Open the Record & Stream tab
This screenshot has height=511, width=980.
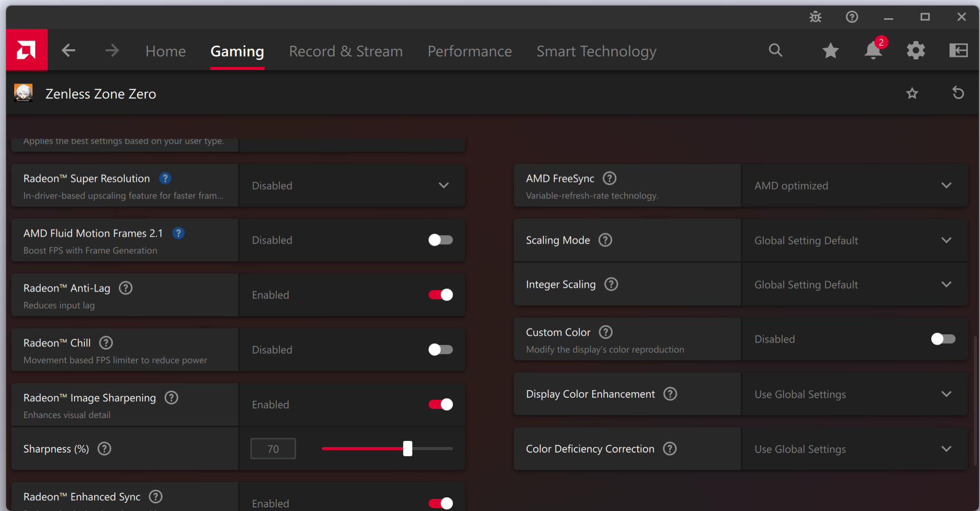(x=346, y=51)
